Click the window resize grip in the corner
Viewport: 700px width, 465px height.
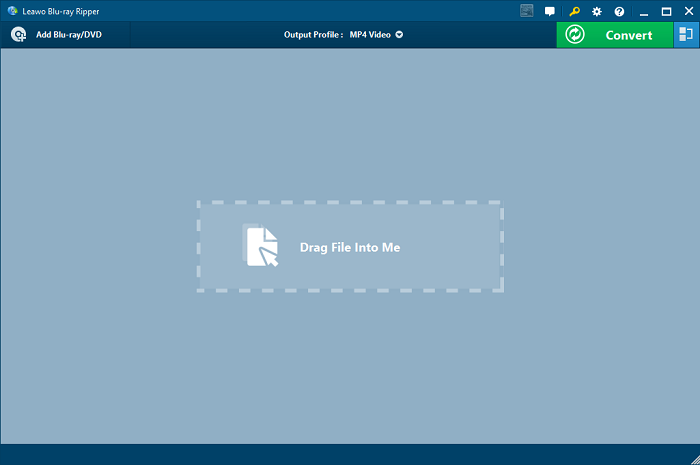[x=695, y=460]
